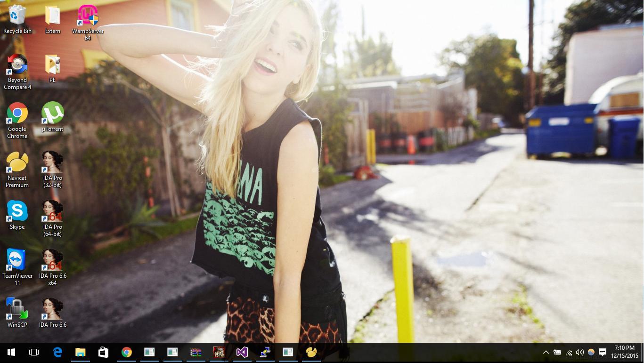Check battery status in the system tray

557,352
